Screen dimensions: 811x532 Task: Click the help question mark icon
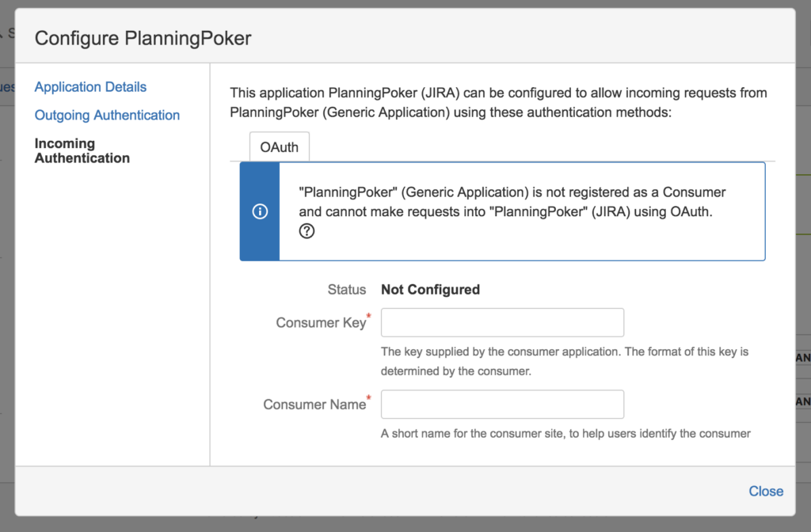point(307,231)
